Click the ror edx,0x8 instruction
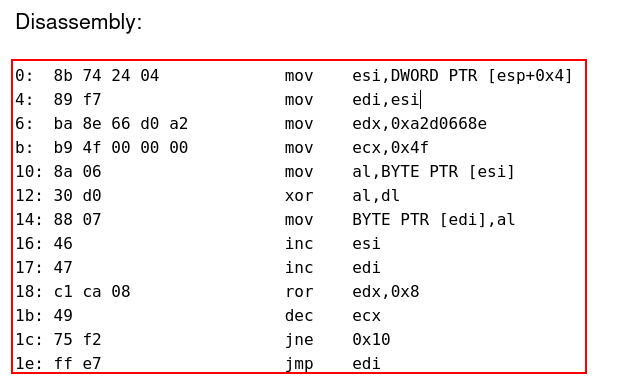The width and height of the screenshot is (633, 377). 352,291
